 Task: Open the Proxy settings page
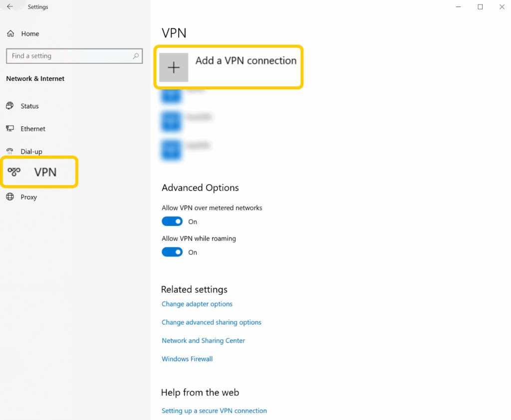pyautogui.click(x=29, y=197)
